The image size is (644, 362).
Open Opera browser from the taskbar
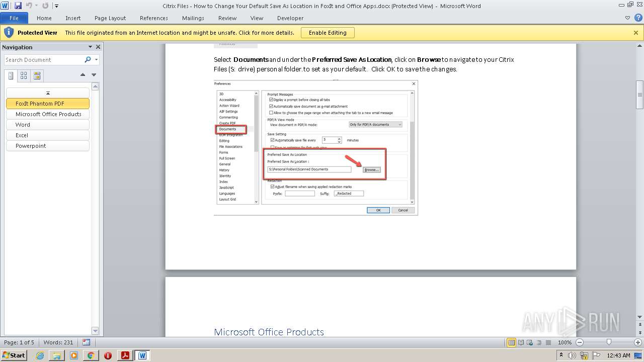coord(108,355)
